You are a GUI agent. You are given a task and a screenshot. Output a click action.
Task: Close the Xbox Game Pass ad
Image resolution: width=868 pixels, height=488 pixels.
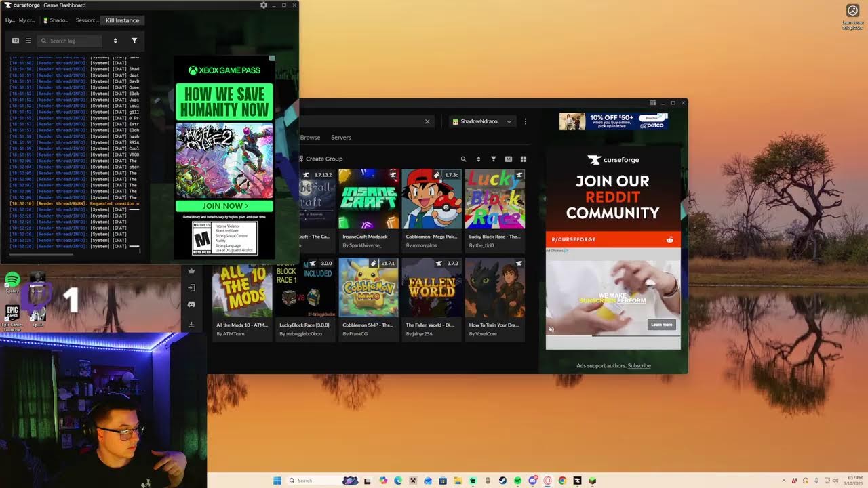[272, 58]
